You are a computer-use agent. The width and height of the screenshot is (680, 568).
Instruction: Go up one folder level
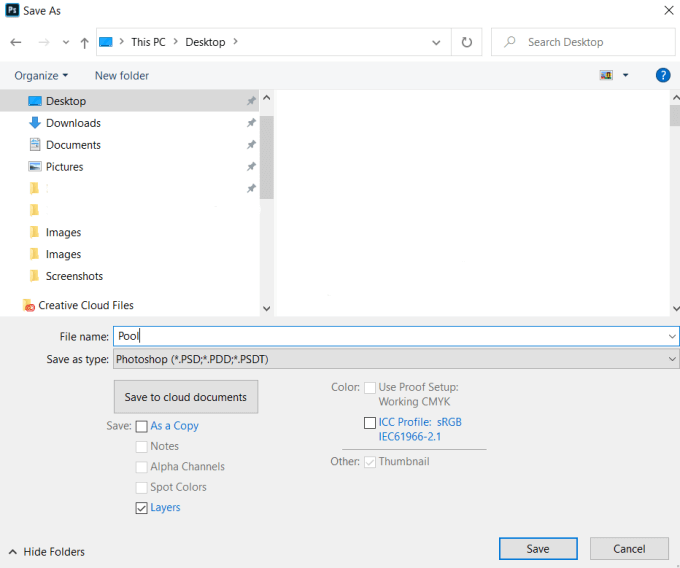85,42
